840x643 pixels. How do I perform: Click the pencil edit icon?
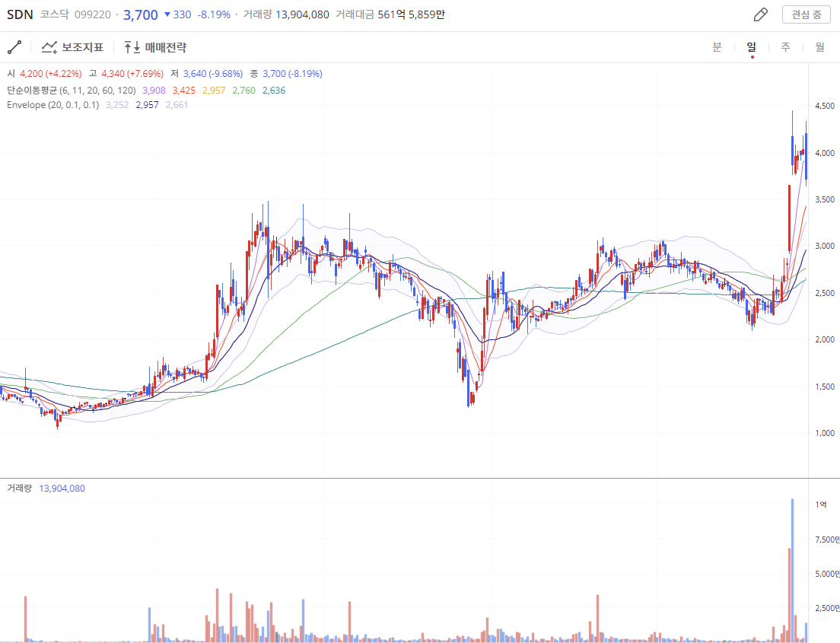[760, 14]
